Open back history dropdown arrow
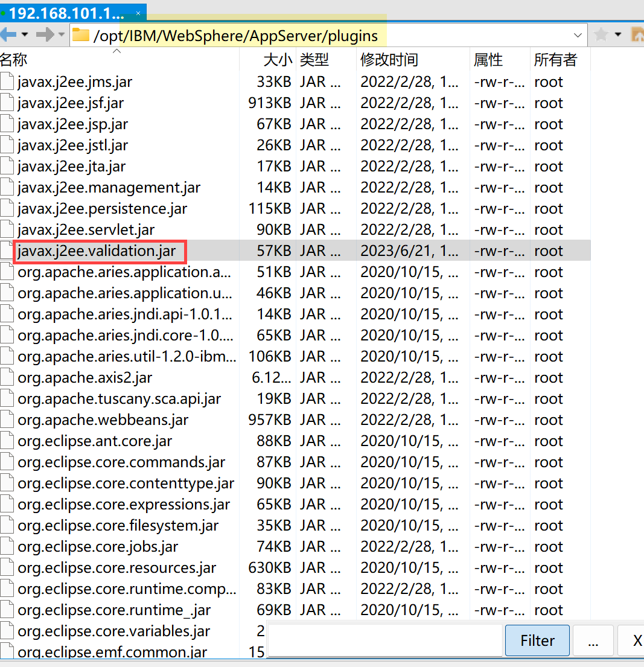The height and width of the screenshot is (667, 644). 25,34
